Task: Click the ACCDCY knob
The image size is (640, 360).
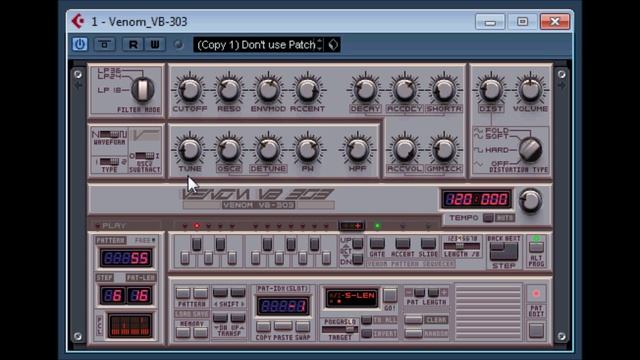Action: pos(404,90)
